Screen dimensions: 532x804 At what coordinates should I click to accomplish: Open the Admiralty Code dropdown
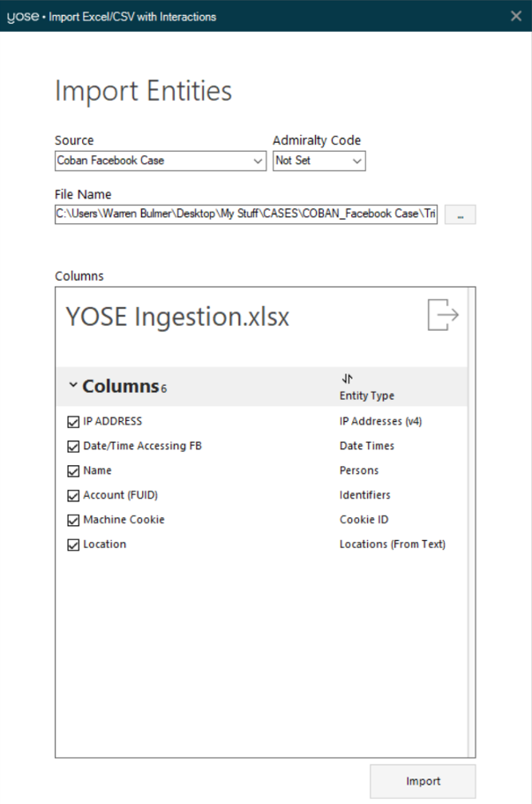(x=356, y=162)
